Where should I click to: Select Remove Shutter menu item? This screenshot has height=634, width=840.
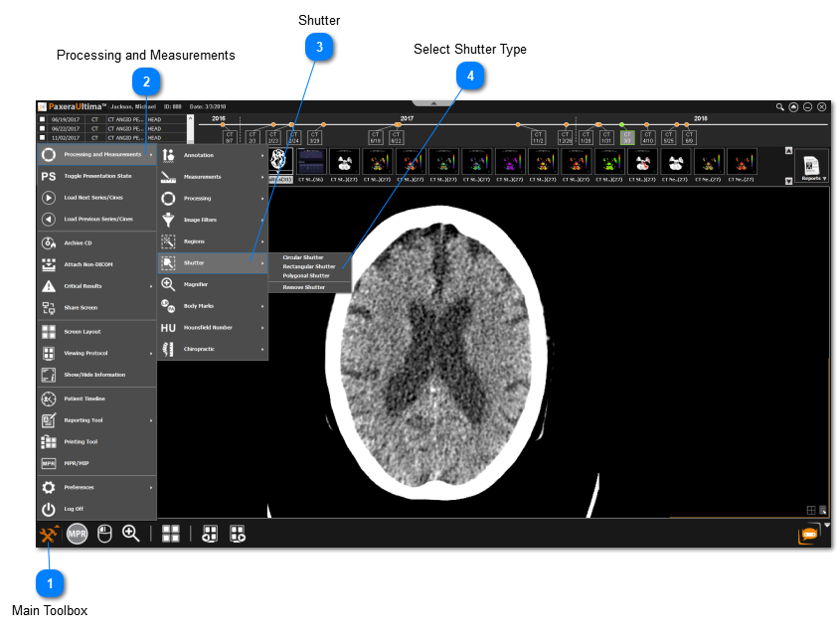pos(303,287)
